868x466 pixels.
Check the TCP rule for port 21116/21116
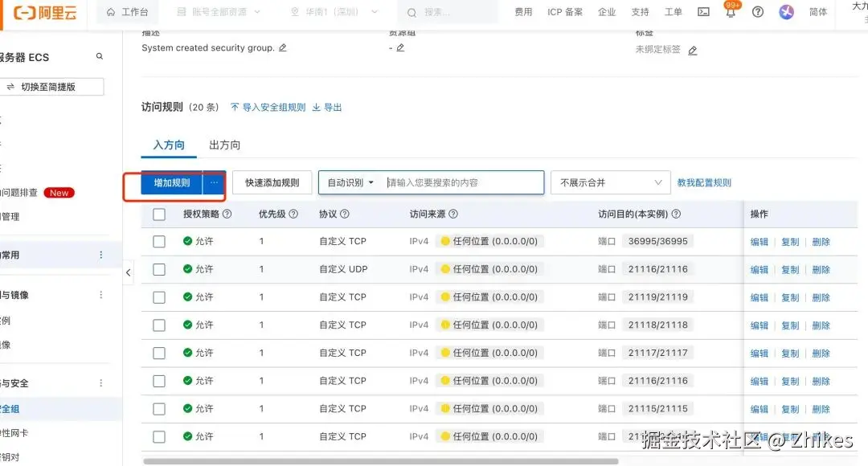pyautogui.click(x=159, y=381)
